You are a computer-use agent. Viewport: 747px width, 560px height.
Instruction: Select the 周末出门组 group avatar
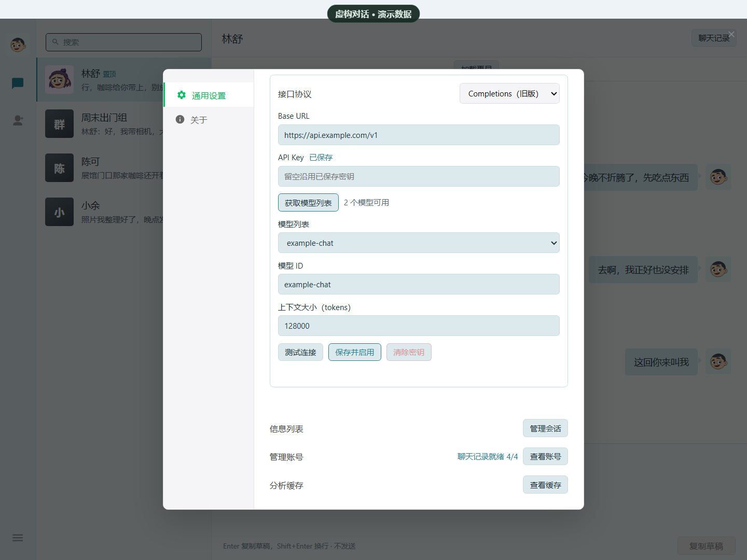pyautogui.click(x=59, y=123)
